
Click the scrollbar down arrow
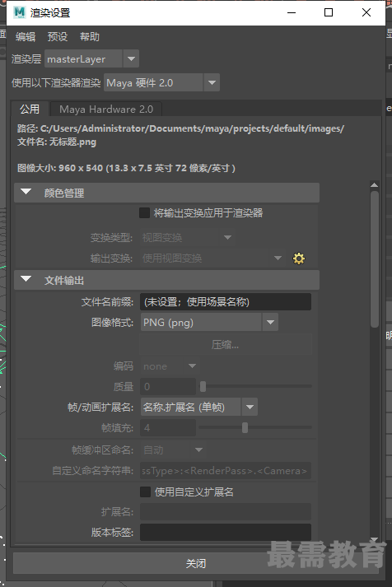375,539
